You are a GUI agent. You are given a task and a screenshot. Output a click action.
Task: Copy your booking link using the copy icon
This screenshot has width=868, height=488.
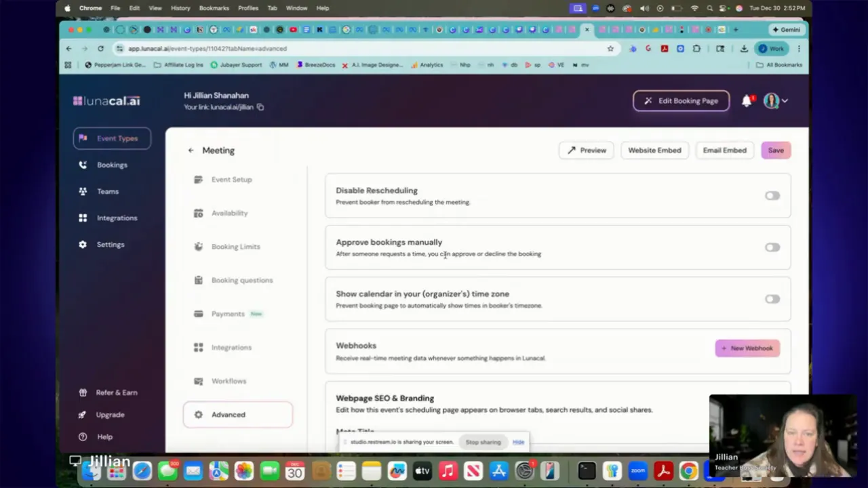click(x=260, y=107)
